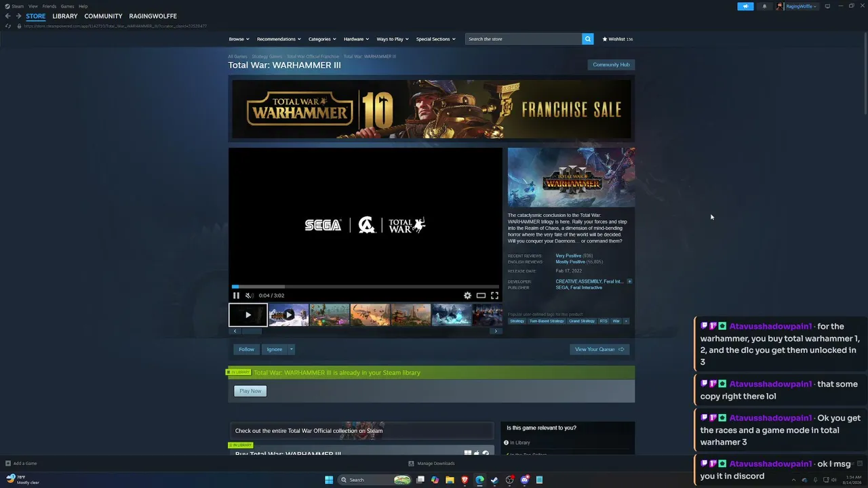
Task: Expand the Browse menu
Action: pos(239,39)
